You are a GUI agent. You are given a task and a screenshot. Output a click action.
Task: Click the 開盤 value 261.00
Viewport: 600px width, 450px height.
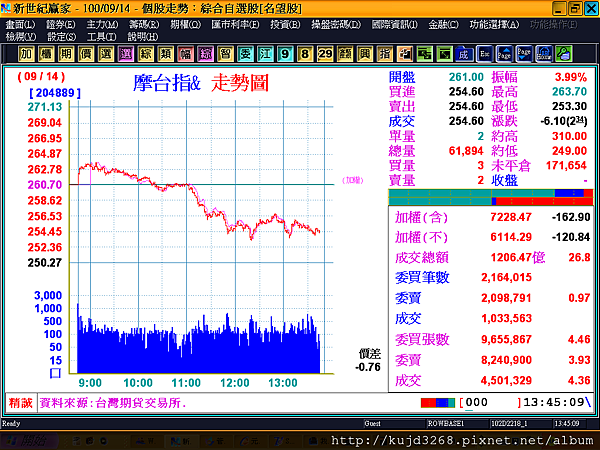click(466, 77)
